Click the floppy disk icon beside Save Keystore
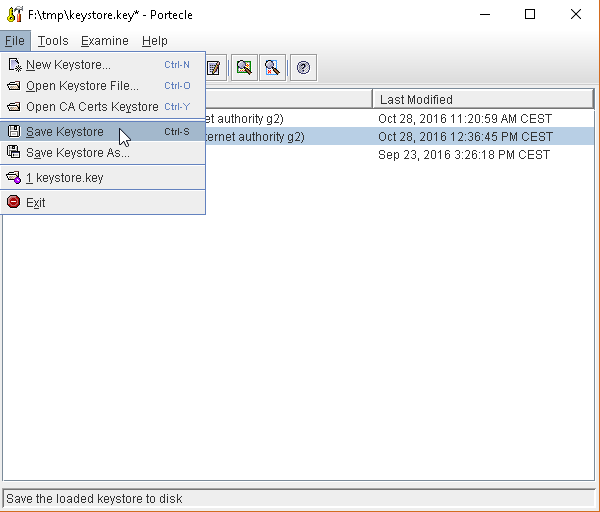600x512 pixels. 14,132
